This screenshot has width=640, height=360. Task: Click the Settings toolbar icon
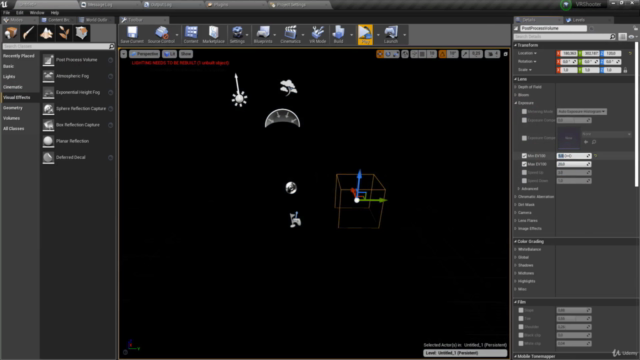pos(237,33)
